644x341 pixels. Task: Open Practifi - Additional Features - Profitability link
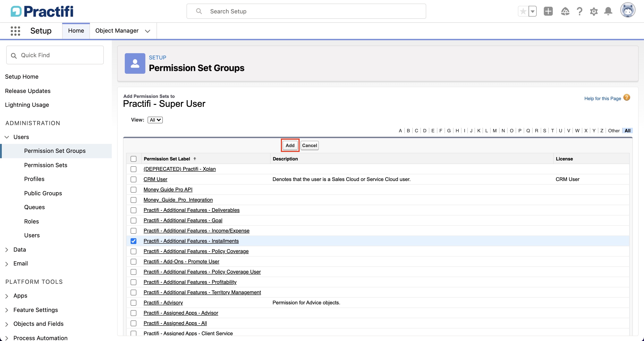tap(190, 282)
